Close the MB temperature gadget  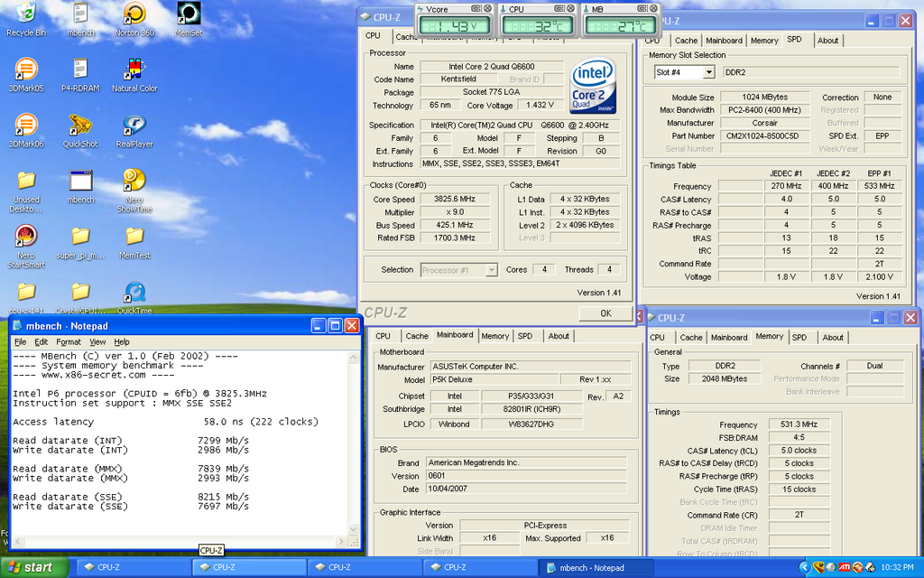(x=653, y=9)
